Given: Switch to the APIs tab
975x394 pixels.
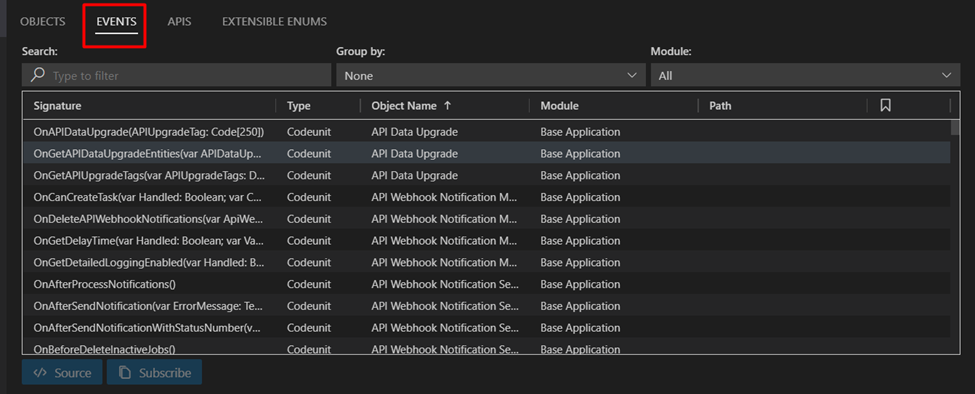Looking at the screenshot, I should tap(179, 22).
